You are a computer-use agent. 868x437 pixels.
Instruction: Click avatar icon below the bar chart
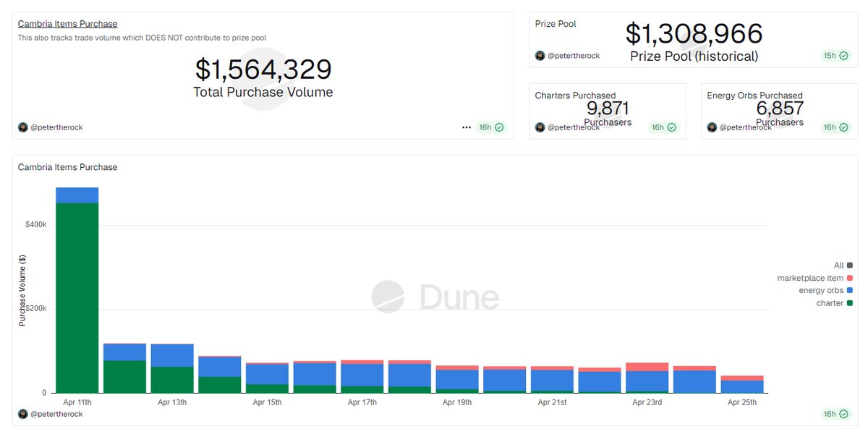(23, 415)
